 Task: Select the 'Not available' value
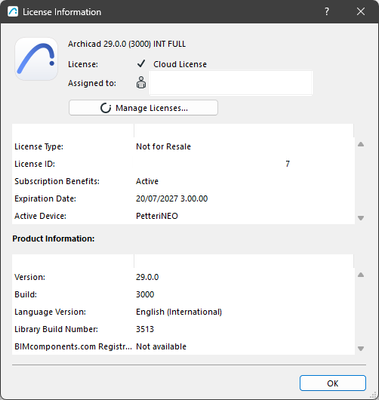coord(161,347)
